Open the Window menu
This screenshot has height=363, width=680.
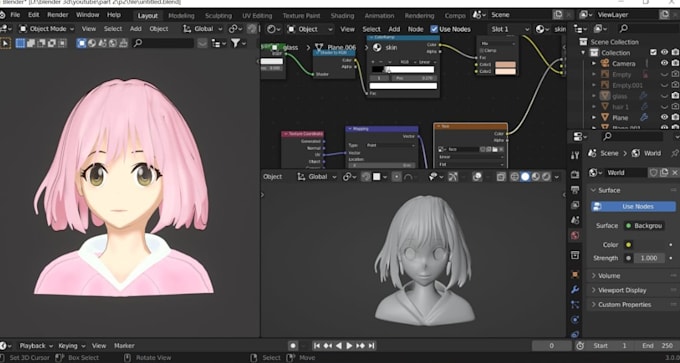tap(88, 15)
